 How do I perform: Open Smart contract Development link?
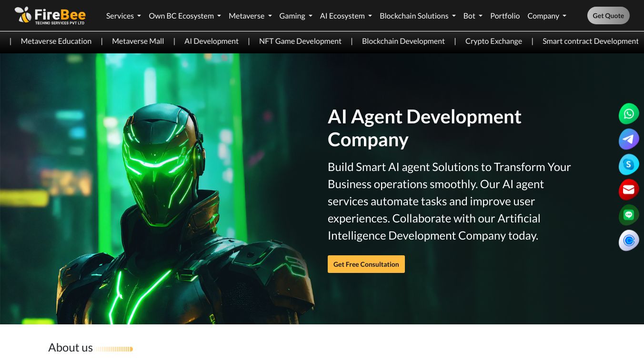pyautogui.click(x=591, y=41)
